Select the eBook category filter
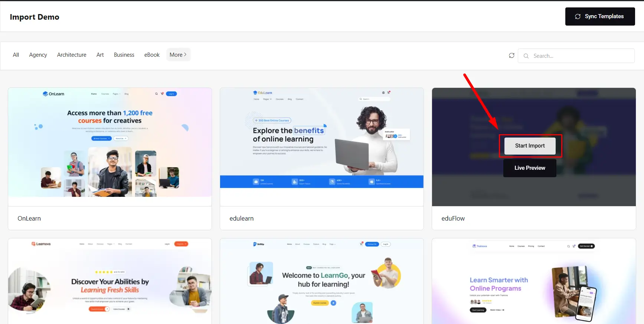Screen dimensions: 644x324 (152, 55)
